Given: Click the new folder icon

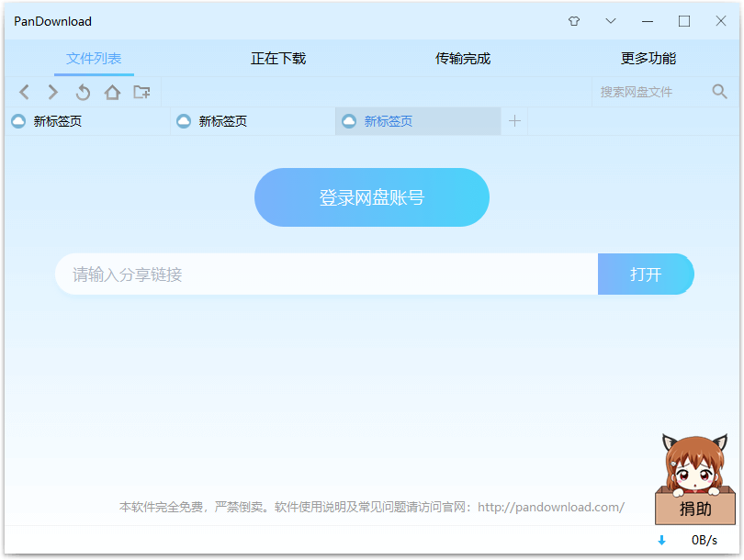Looking at the screenshot, I should (141, 92).
